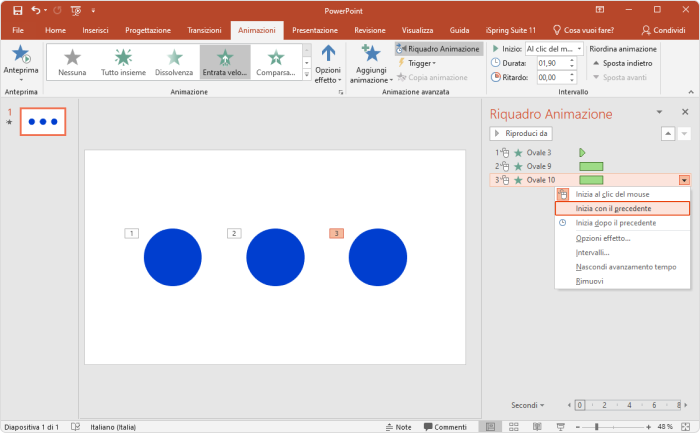Click the greyed Redo icon
The height and width of the screenshot is (433, 700).
57,10
